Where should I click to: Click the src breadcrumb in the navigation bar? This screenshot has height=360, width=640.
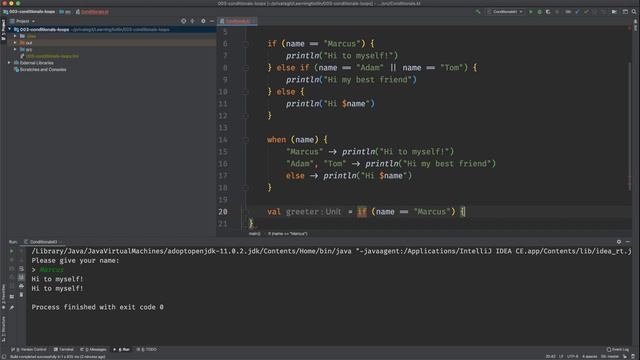(65, 12)
